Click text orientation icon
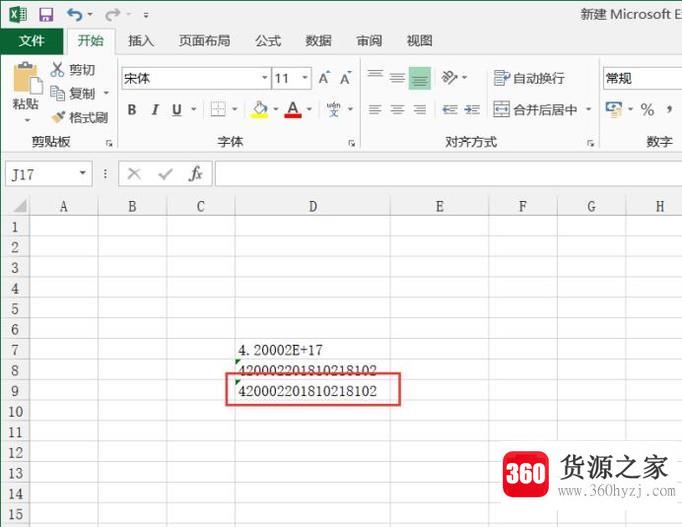Image resolution: width=682 pixels, height=527 pixels. (x=450, y=77)
